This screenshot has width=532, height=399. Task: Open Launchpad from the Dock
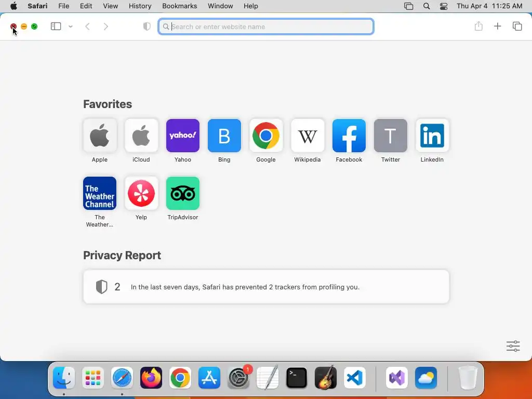[93, 377]
